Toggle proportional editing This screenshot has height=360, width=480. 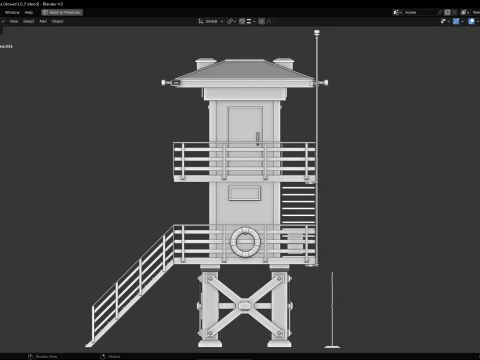click(262, 21)
